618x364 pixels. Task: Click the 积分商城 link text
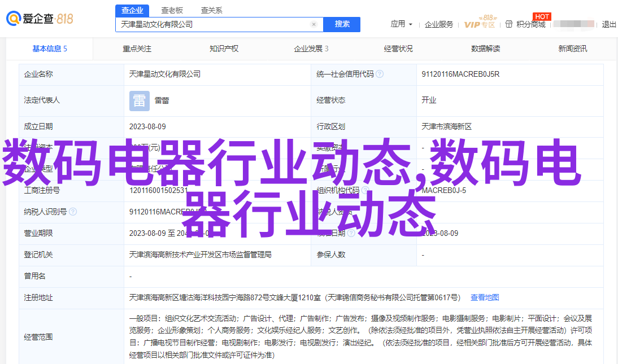tap(531, 24)
